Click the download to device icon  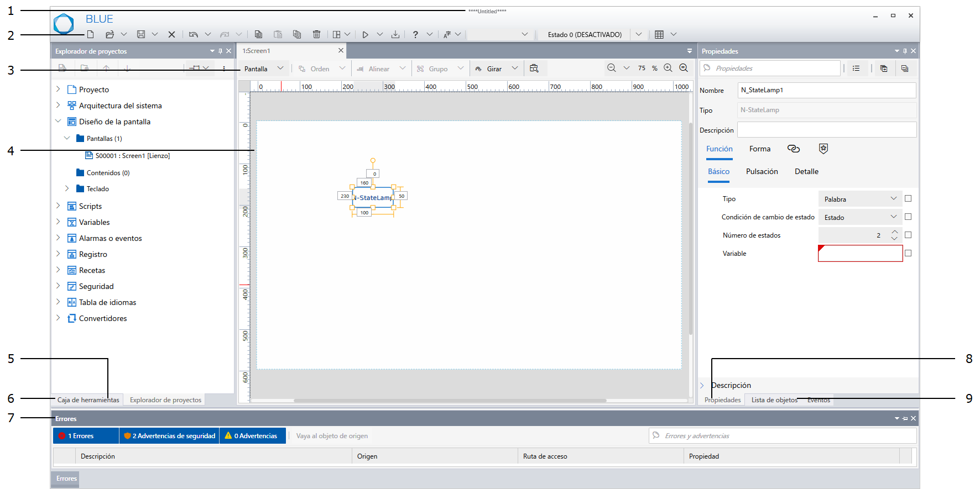click(x=395, y=34)
